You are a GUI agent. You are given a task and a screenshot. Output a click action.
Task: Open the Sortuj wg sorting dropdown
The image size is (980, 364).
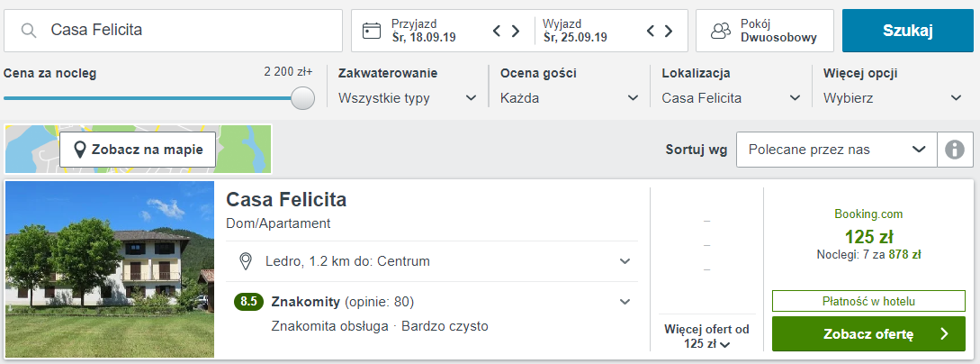coord(836,150)
